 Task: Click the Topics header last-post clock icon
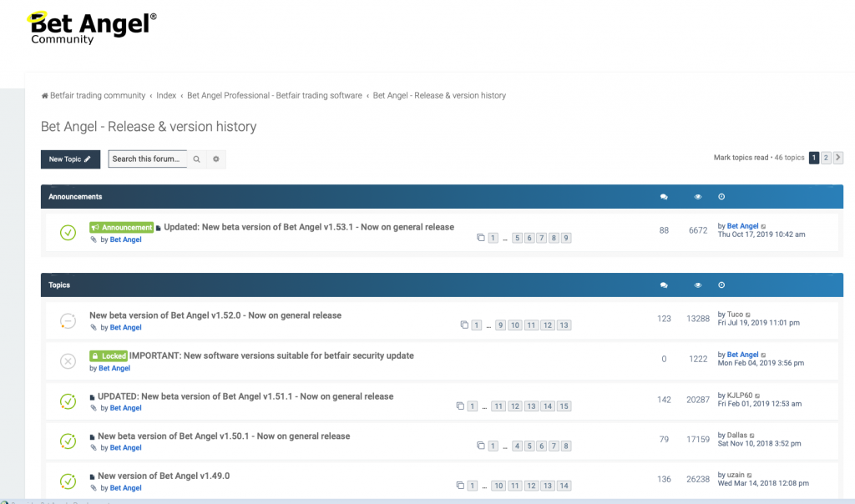pos(721,285)
